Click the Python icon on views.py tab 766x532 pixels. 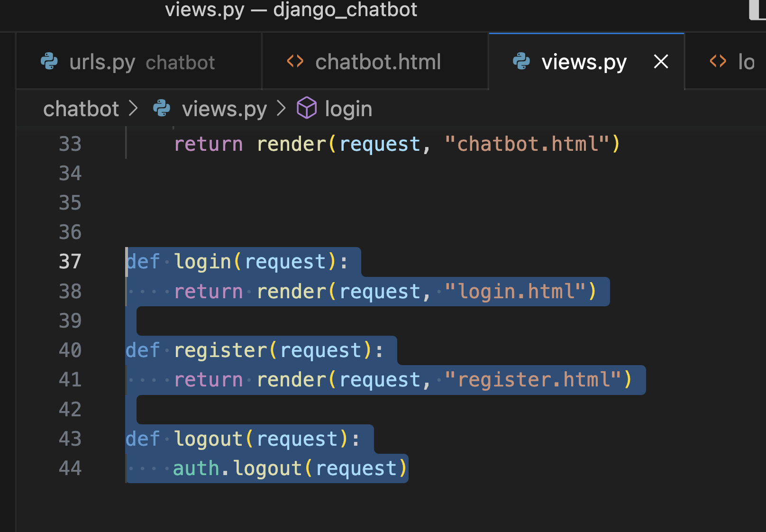[521, 62]
